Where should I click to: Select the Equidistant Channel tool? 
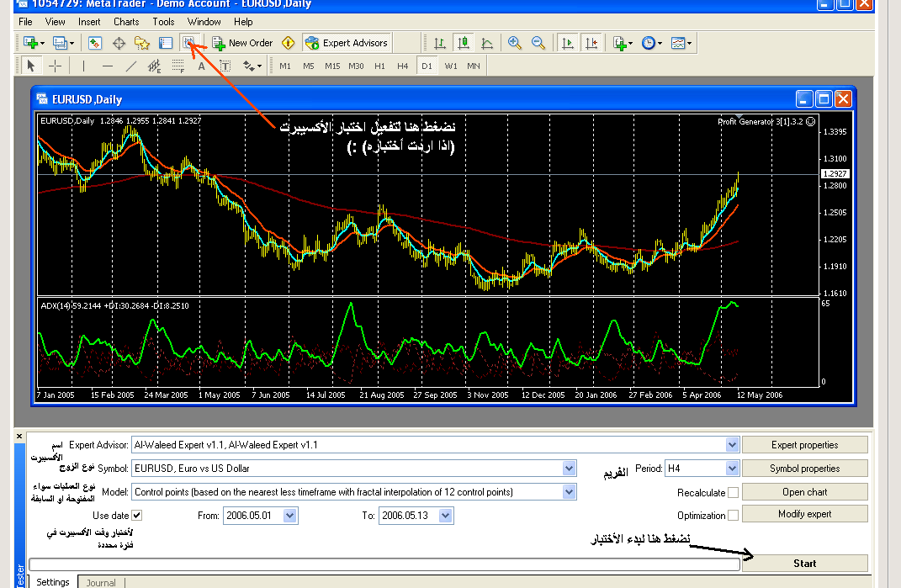pos(154,66)
